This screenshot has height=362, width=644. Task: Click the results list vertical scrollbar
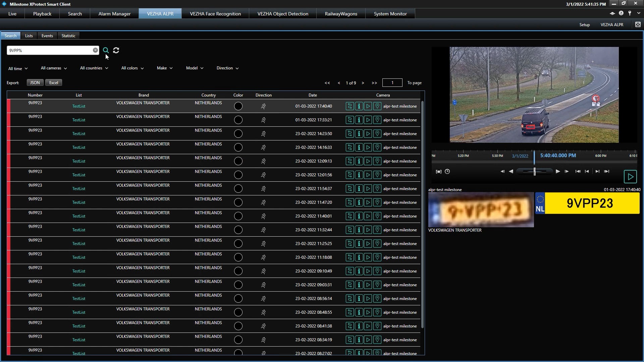pyautogui.click(x=422, y=215)
